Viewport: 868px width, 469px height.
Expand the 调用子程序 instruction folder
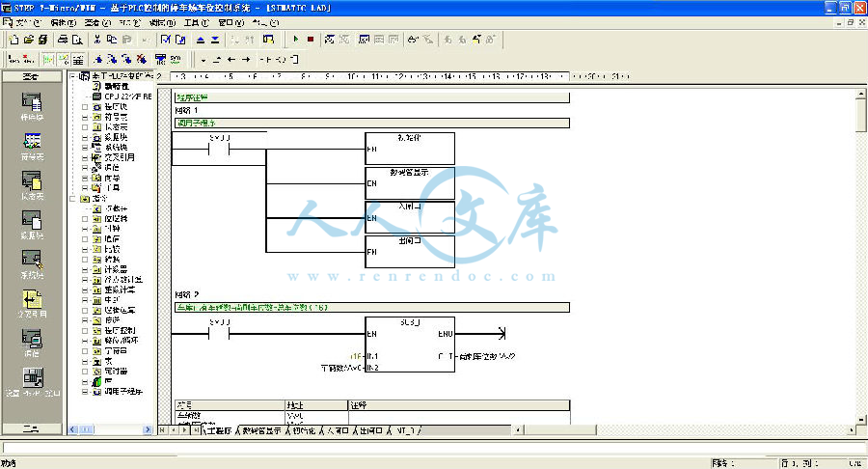[x=85, y=392]
